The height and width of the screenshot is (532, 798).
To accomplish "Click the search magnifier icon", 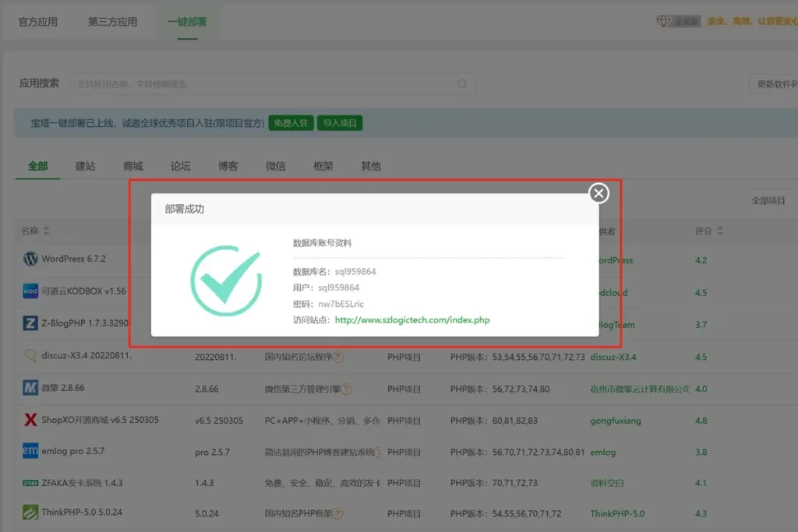I will 461,83.
